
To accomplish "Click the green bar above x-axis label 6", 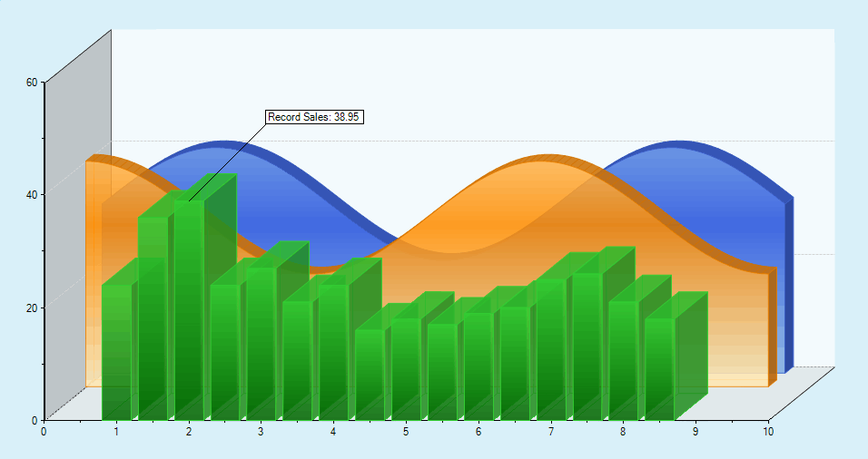I will [478, 366].
